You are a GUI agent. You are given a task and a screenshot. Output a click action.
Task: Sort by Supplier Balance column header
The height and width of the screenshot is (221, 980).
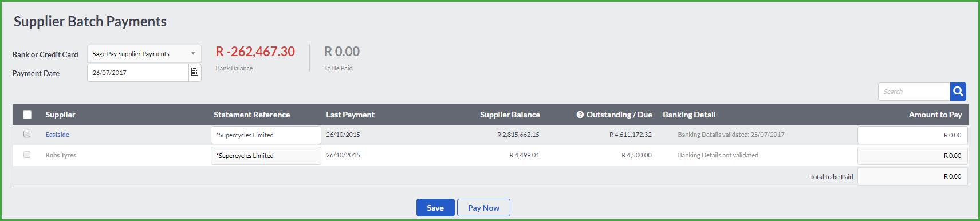[x=510, y=115]
